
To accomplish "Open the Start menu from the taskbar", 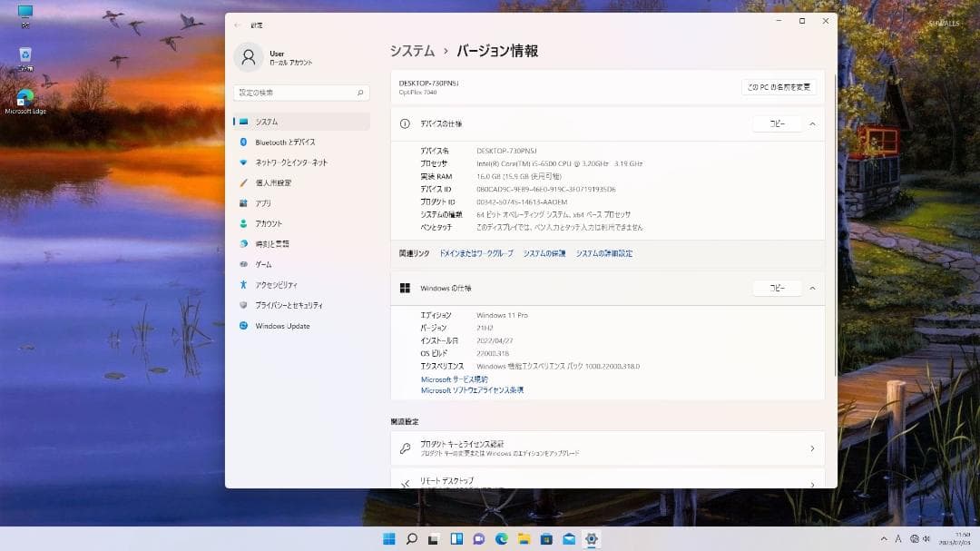I will [389, 538].
